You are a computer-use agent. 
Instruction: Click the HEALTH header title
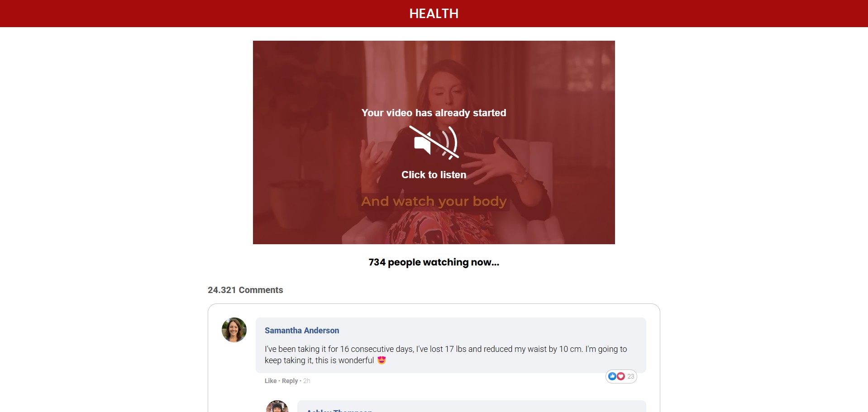[x=434, y=14]
